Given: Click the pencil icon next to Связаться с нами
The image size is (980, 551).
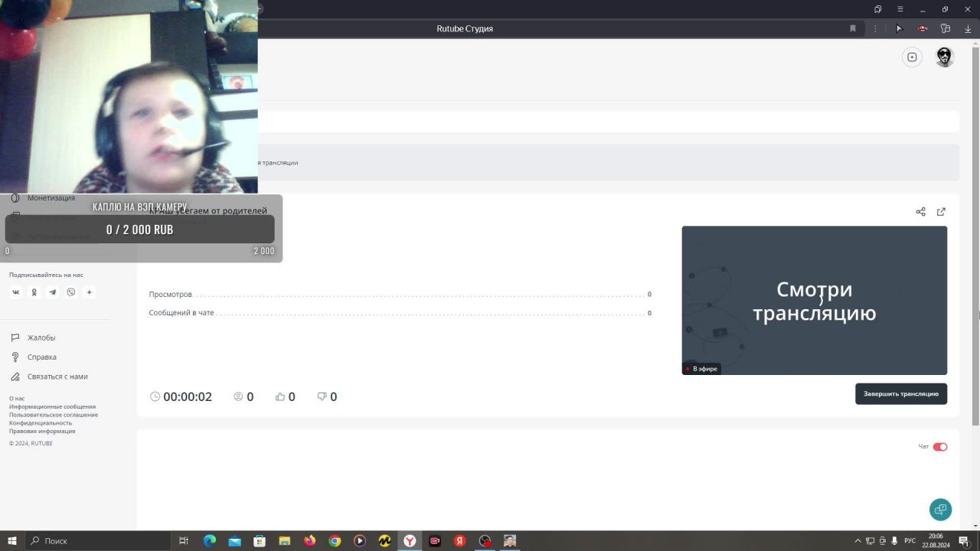Looking at the screenshot, I should pyautogui.click(x=15, y=377).
